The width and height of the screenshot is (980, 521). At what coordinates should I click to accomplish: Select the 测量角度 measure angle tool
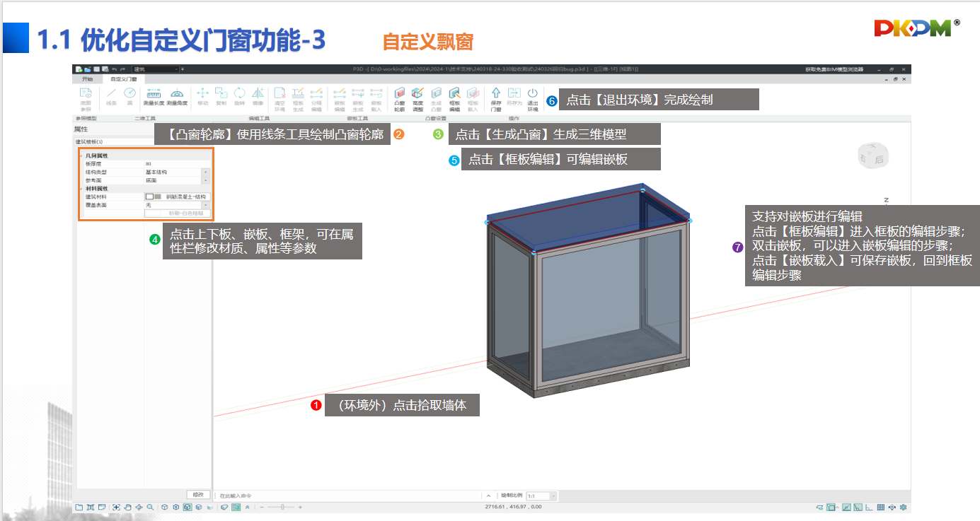(177, 97)
